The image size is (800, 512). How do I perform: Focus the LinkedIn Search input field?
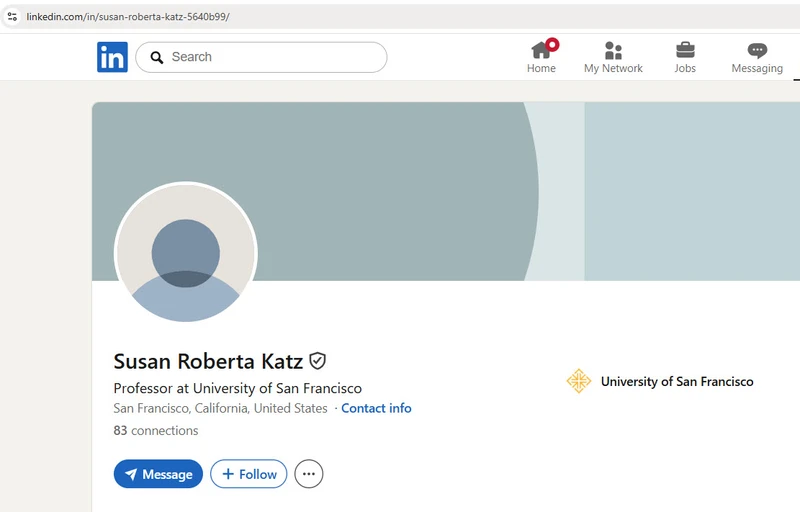pyautogui.click(x=261, y=57)
